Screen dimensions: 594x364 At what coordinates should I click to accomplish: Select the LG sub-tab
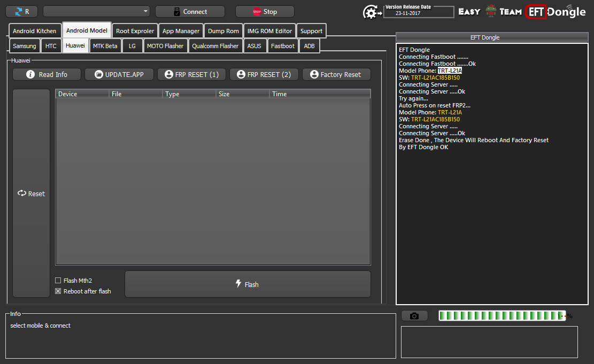132,46
